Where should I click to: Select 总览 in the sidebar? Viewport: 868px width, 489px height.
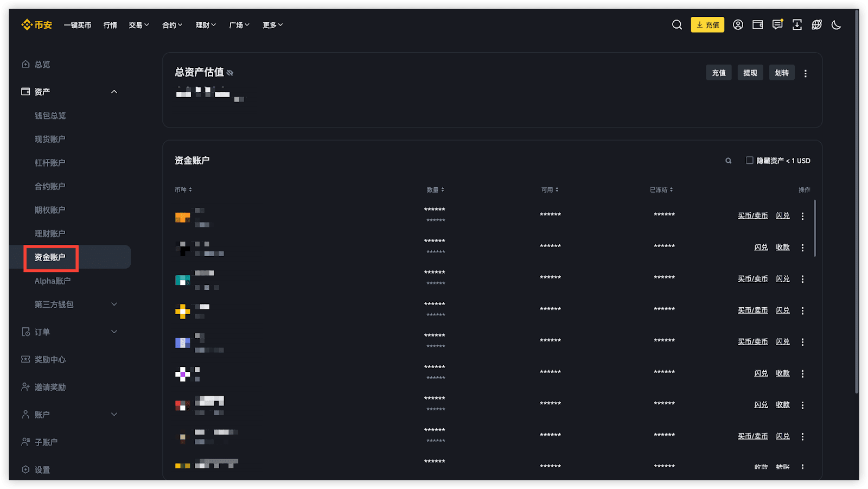click(x=42, y=64)
